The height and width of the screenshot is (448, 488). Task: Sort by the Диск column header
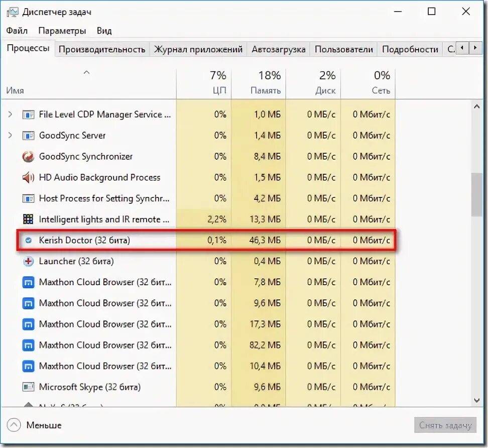[313, 83]
